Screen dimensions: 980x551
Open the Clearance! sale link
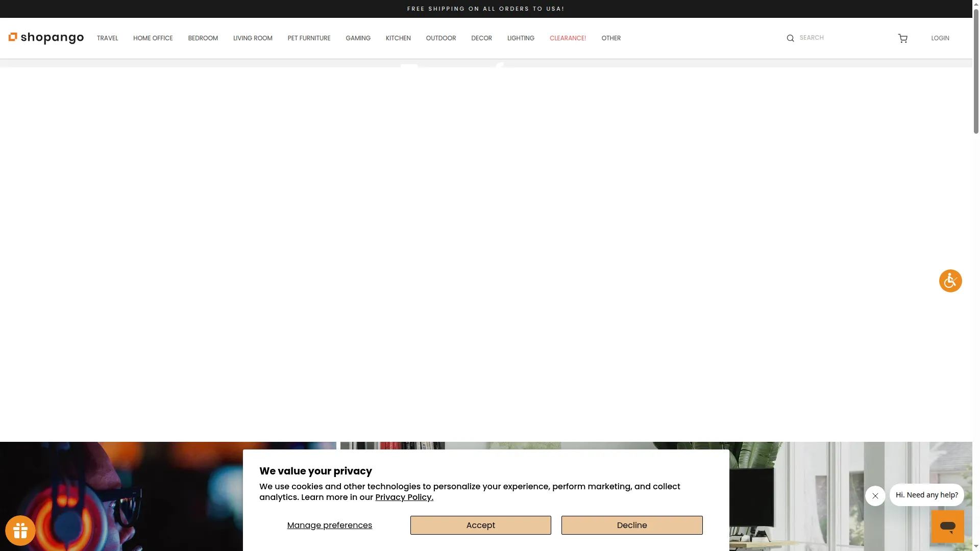pyautogui.click(x=568, y=38)
